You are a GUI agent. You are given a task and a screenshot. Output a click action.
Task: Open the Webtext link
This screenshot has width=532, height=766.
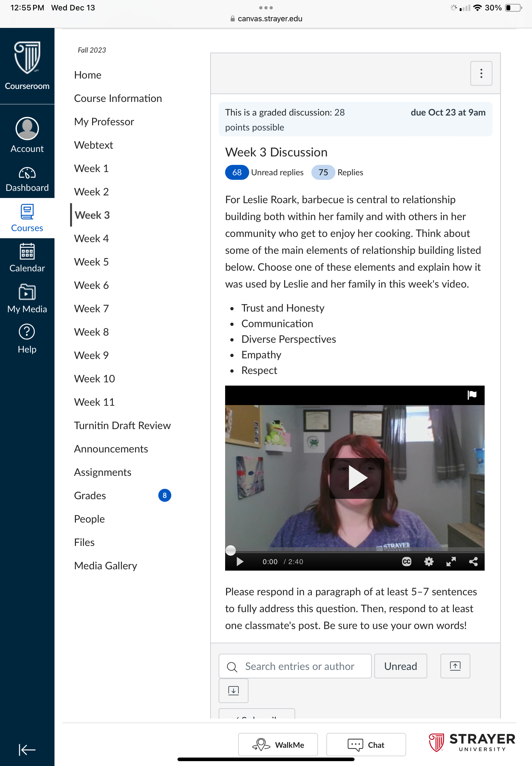[94, 145]
